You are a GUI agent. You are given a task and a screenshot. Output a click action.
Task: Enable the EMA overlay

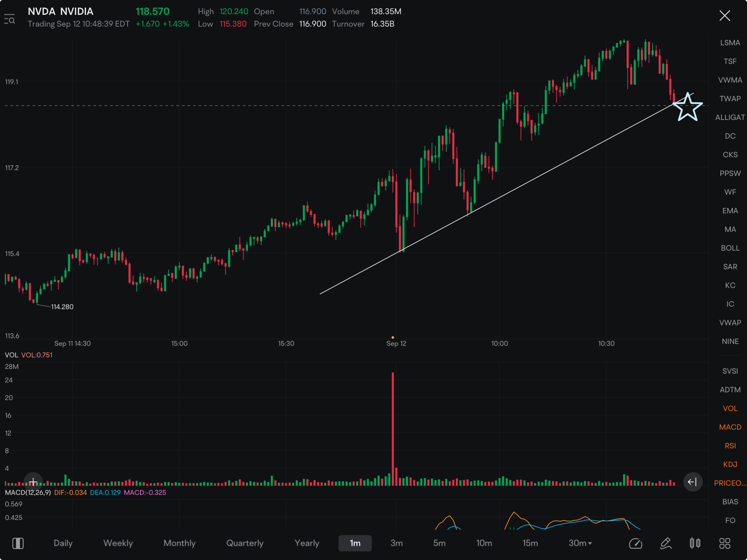pos(730,211)
